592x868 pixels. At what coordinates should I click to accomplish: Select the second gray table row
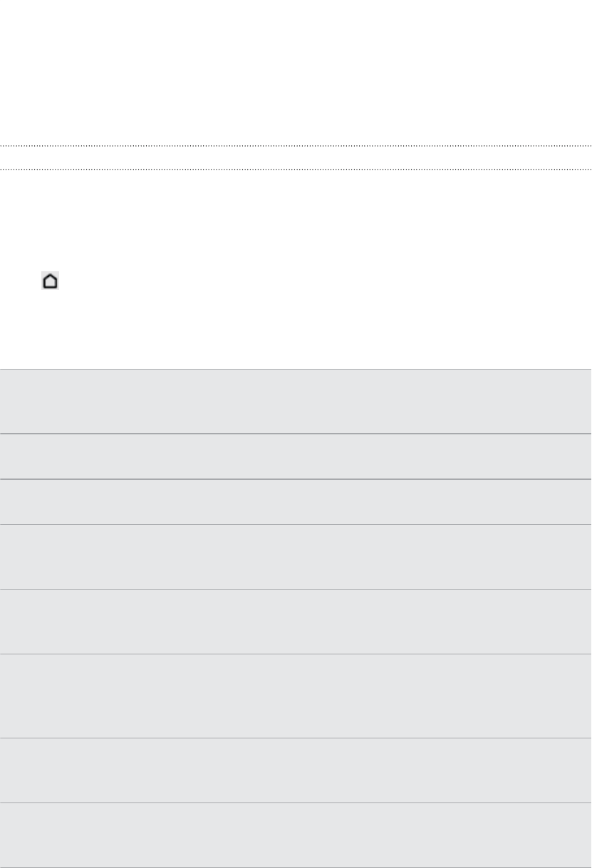(296, 456)
